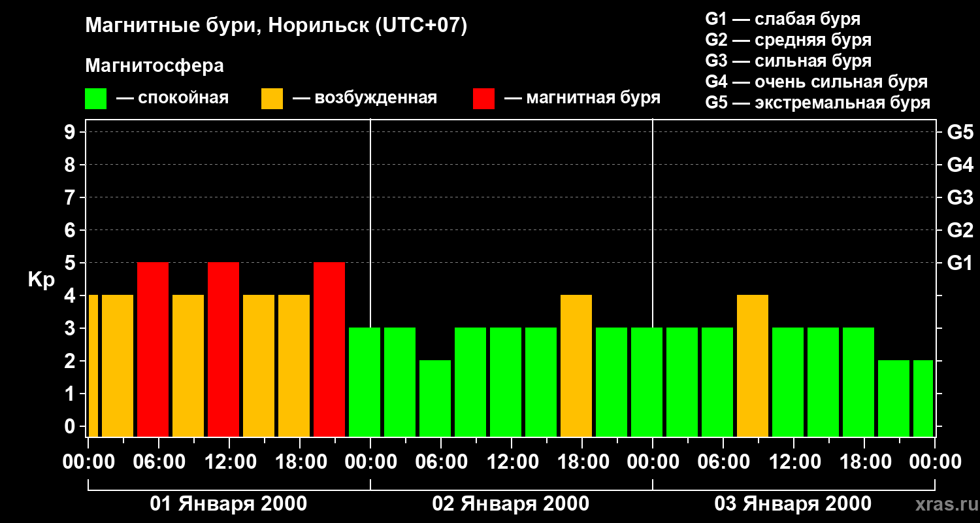Select the 'G1 — слабая буря' description line

(x=783, y=19)
